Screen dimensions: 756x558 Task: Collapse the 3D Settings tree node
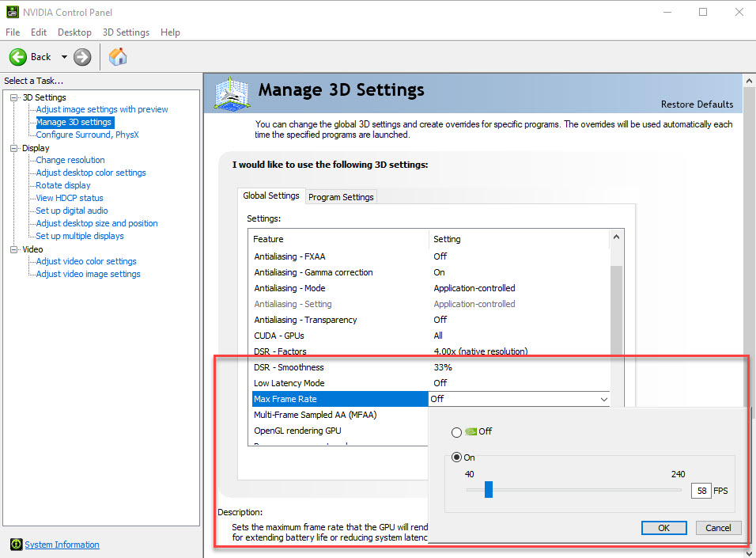pos(14,97)
